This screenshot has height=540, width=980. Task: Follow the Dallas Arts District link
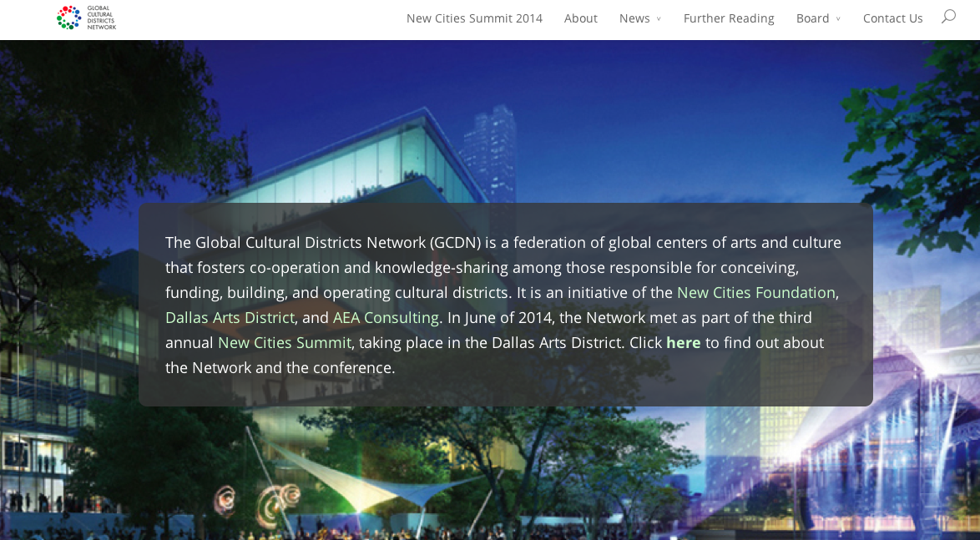click(x=230, y=317)
